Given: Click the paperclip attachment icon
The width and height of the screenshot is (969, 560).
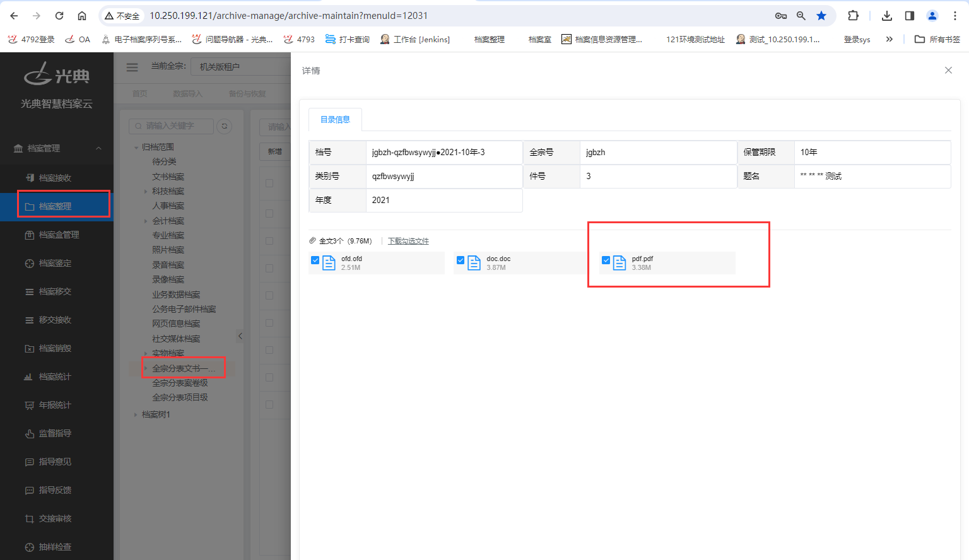Looking at the screenshot, I should [x=312, y=241].
